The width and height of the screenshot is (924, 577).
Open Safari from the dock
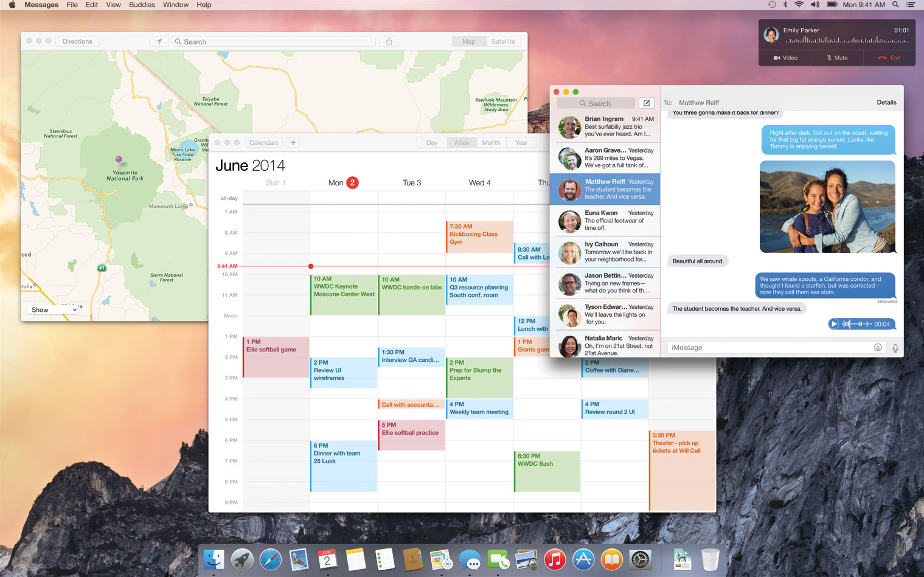[x=271, y=559]
